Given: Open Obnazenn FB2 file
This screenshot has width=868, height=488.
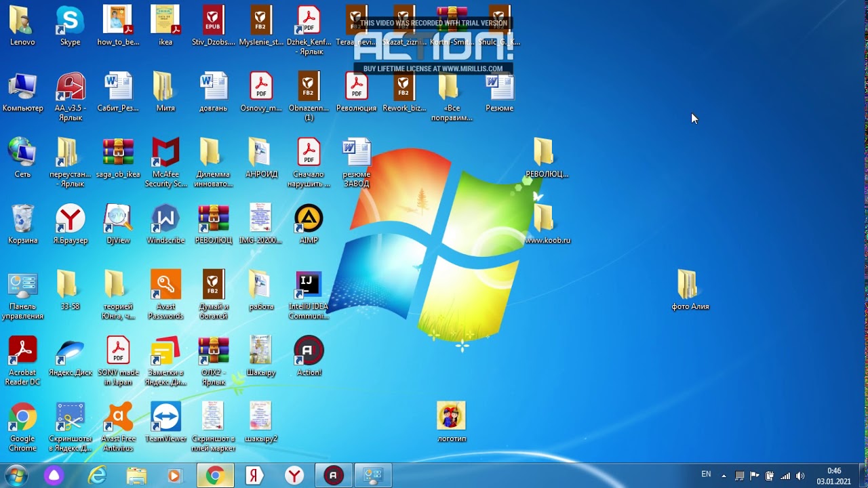Looking at the screenshot, I should [309, 96].
